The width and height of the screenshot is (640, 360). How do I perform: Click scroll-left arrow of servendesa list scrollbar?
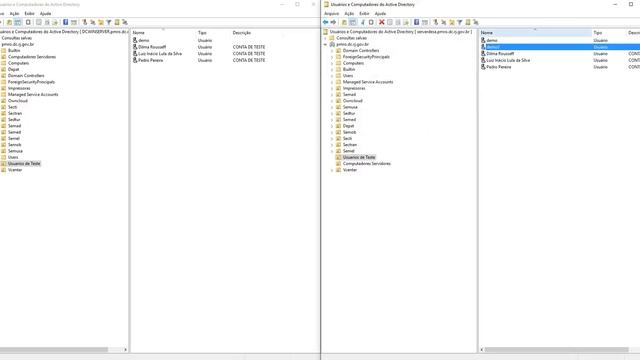pyautogui.click(x=482, y=350)
